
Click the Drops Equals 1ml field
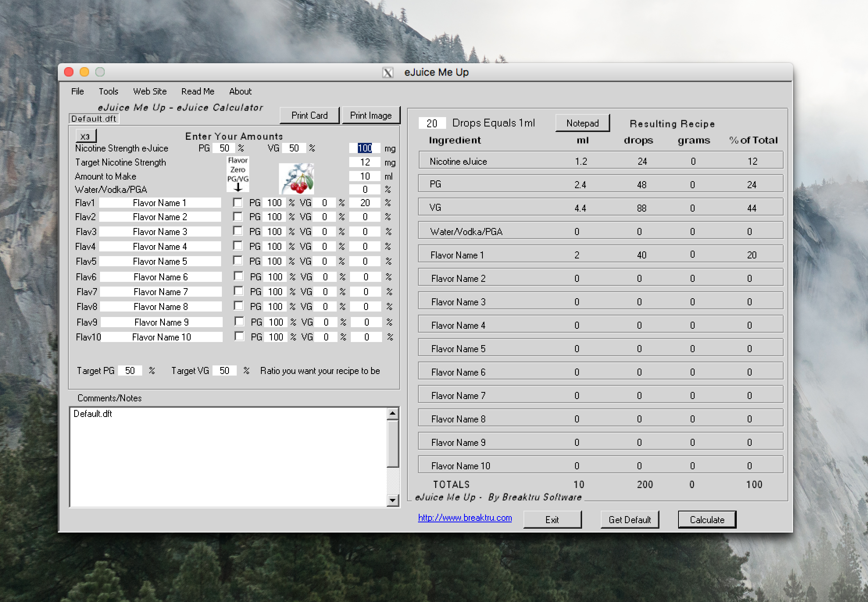pyautogui.click(x=432, y=123)
